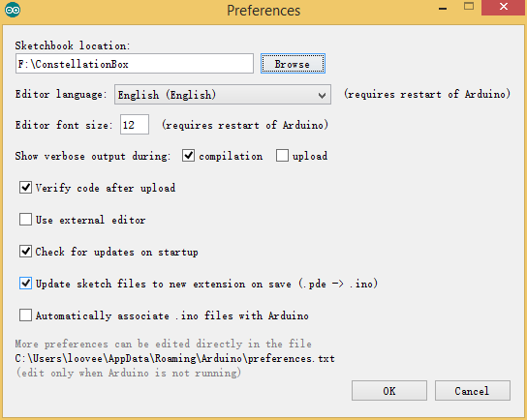
Task: Click the 'Editor language:' label
Action: tap(61, 94)
